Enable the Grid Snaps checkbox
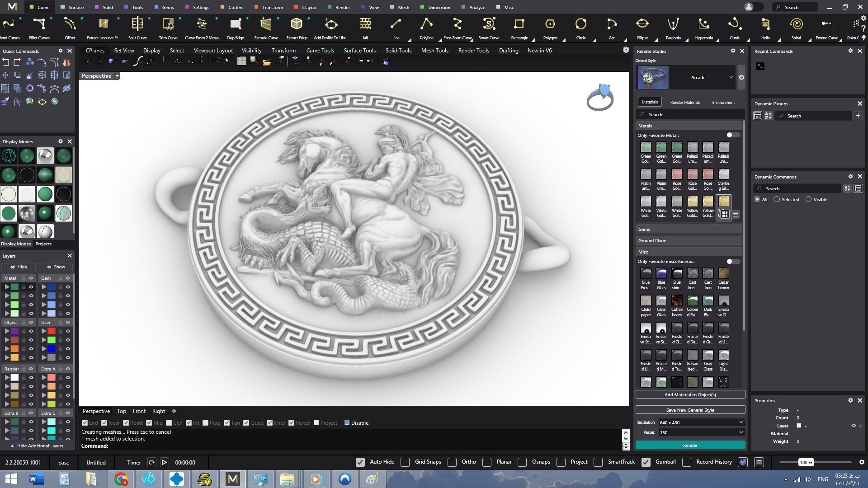 (406, 462)
